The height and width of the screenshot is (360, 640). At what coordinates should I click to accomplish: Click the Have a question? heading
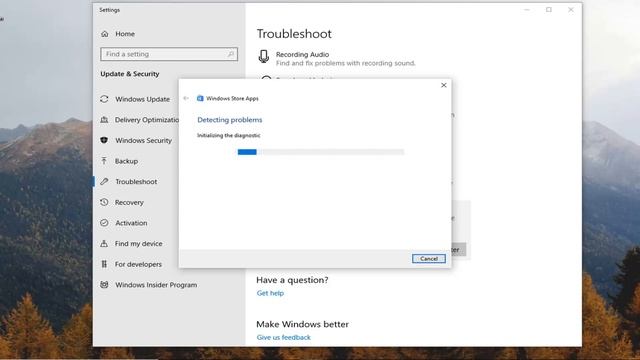click(x=292, y=280)
